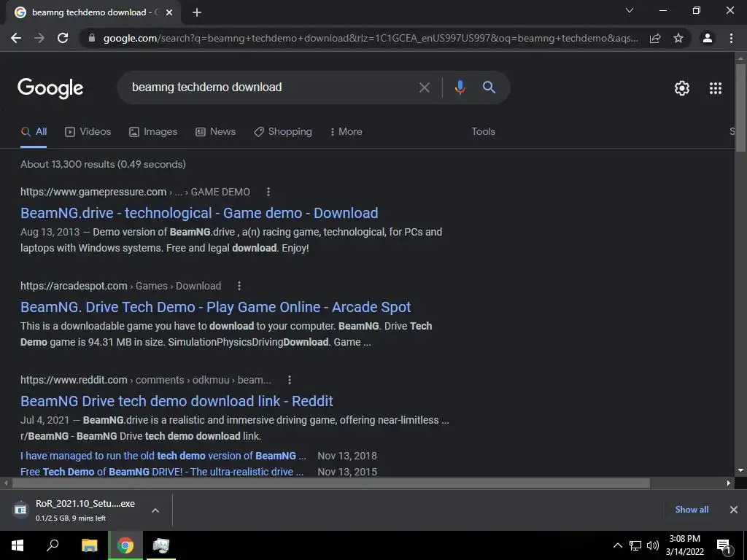
Task: Click the horizontal scrollbar thumb
Action: click(330, 483)
